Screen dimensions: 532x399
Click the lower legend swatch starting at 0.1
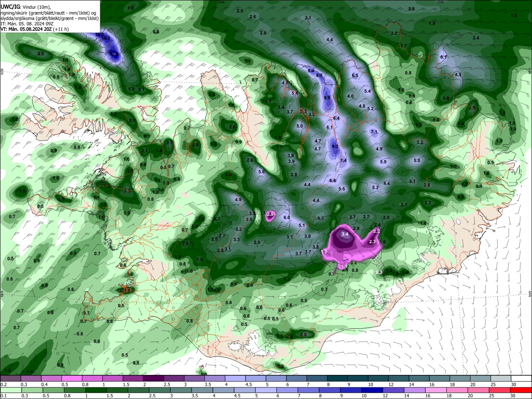10,390
